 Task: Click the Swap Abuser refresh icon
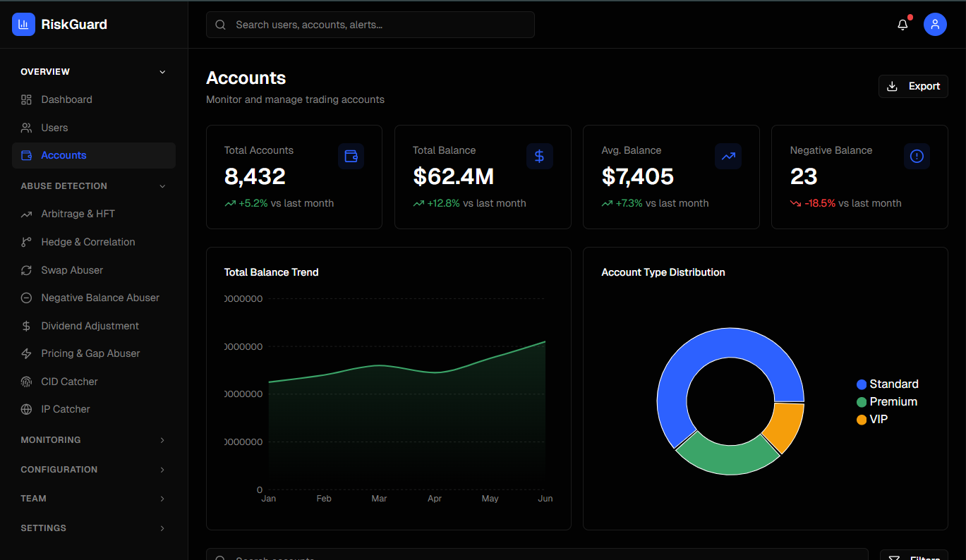pos(26,270)
